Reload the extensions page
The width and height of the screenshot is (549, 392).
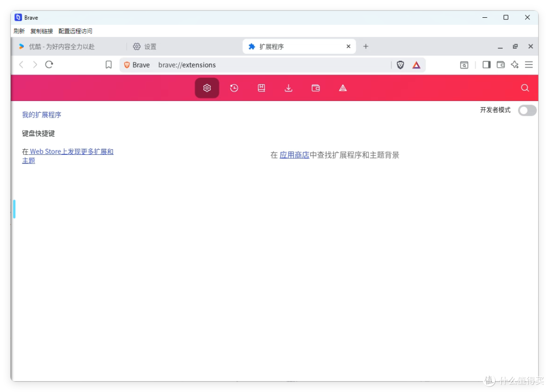click(49, 64)
